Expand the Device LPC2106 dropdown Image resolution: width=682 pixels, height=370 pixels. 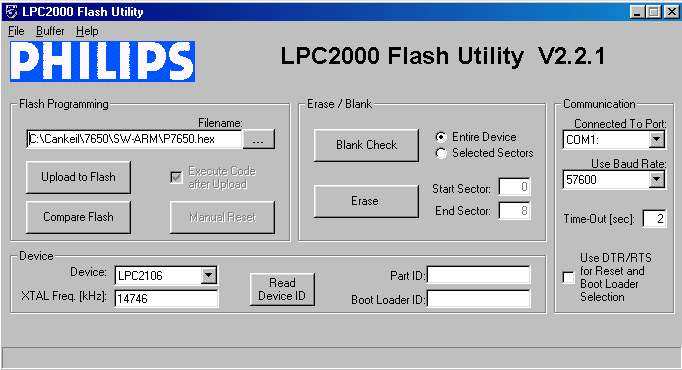[209, 275]
